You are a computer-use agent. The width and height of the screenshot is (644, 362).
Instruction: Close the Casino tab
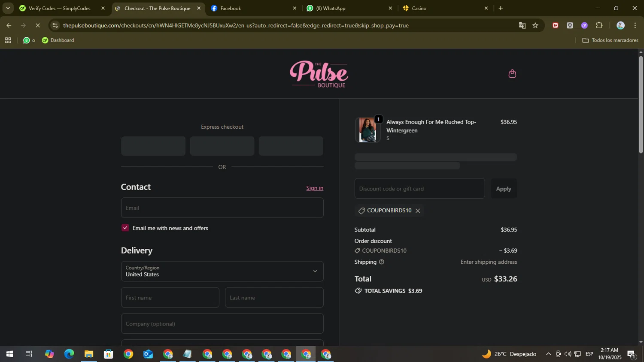(486, 8)
